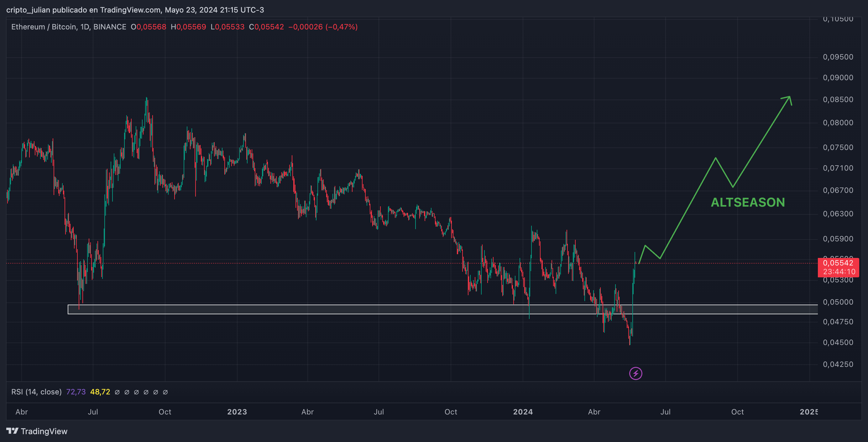
Task: Click the 2023 label on time axis
Action: click(x=237, y=412)
